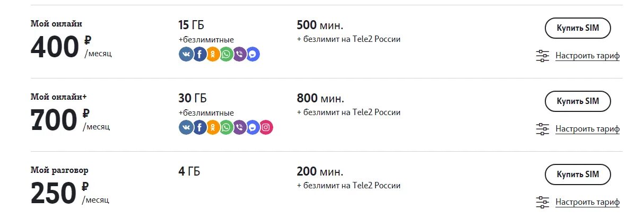Click the Viber icon in Мой онлайн+ tariff

tap(240, 127)
